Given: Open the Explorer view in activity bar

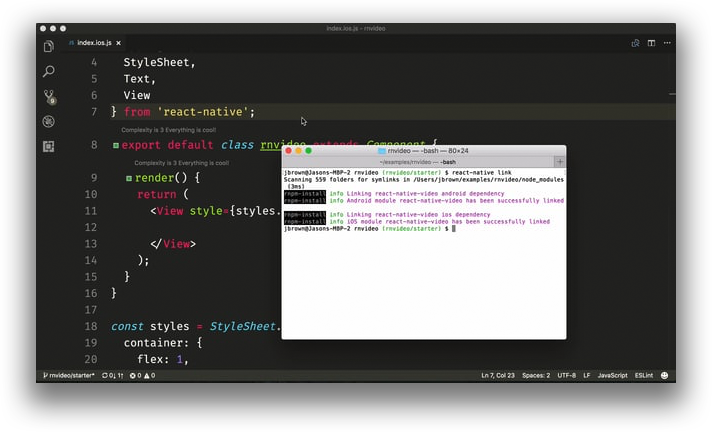Looking at the screenshot, I should tap(49, 46).
